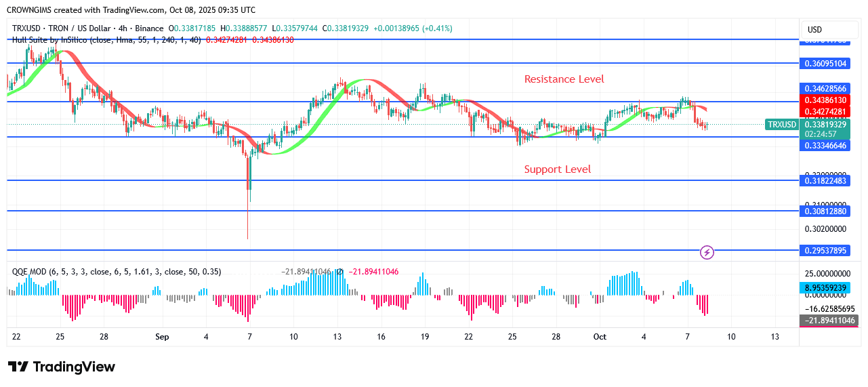The height and width of the screenshot is (387, 868).
Task: Click the green countdown price label 0.33819329
Action: (825, 125)
